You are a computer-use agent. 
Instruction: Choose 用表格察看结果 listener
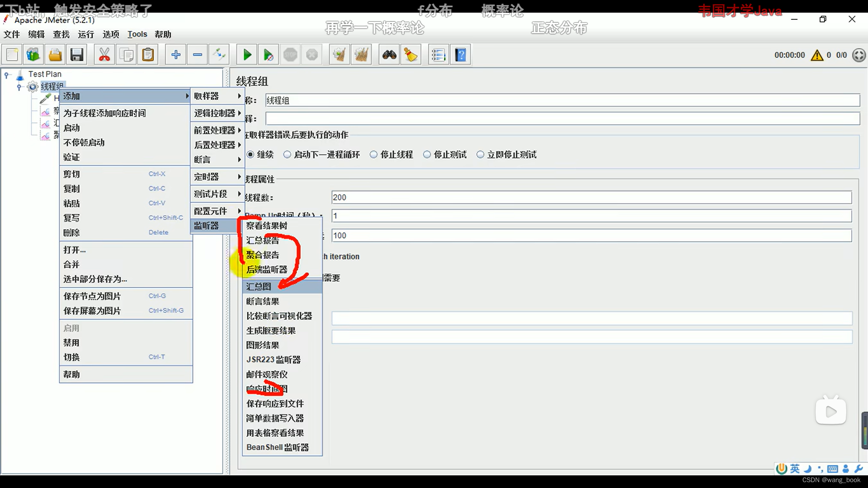[x=282, y=433]
